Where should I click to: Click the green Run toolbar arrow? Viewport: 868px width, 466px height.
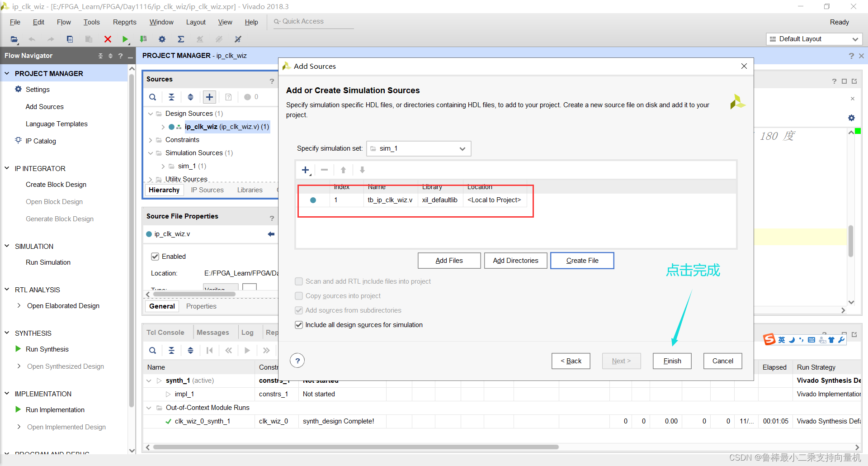125,39
